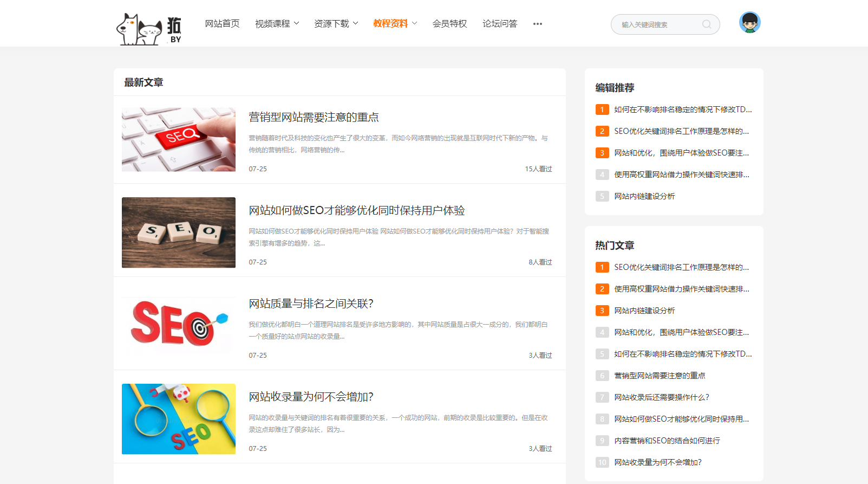
Task: Select the 教程资料 menu item
Action: [390, 23]
